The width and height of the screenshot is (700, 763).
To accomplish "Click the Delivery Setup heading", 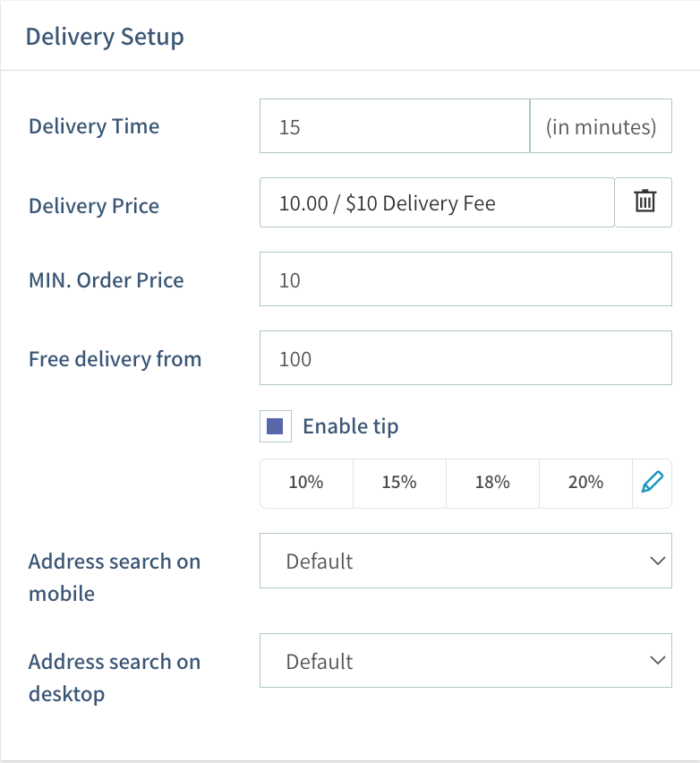I will (105, 37).
